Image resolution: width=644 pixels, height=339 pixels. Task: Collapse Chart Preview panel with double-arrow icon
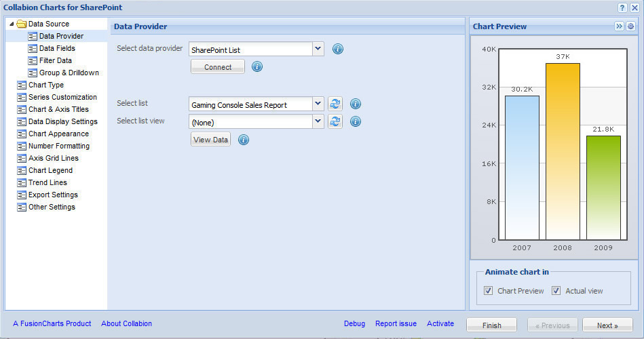619,26
